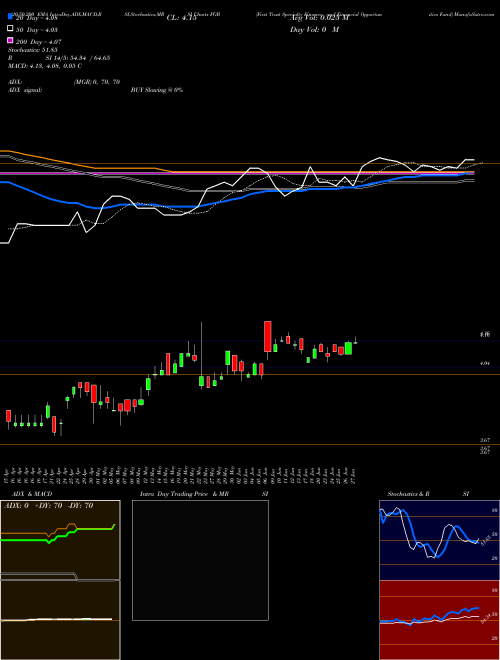Click the blue stochastics line in navy panel
Screen dimensions: 500x660
(429, 532)
